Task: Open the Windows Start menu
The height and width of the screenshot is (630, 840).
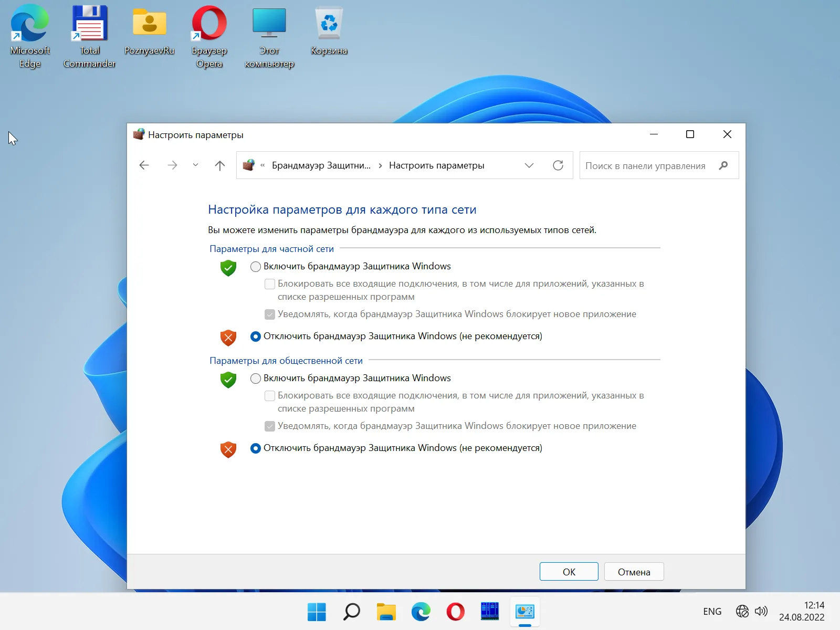Action: point(317,612)
